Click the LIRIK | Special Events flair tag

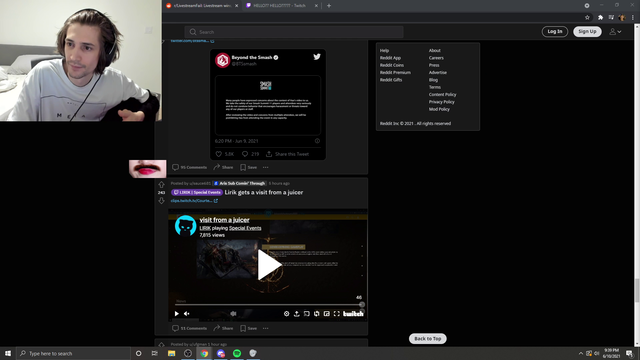pos(197,192)
